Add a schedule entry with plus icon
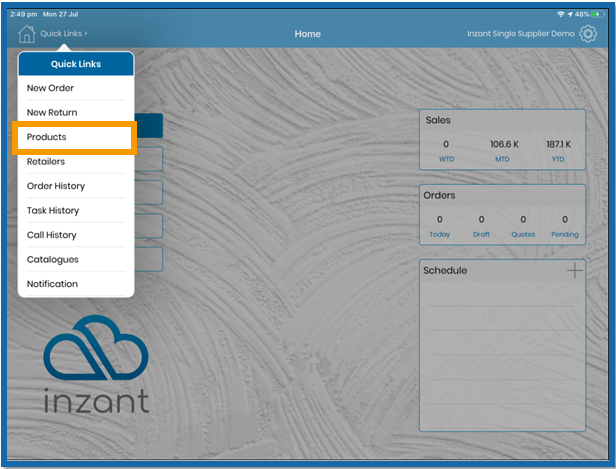This screenshot has height=469, width=616. 574,270
